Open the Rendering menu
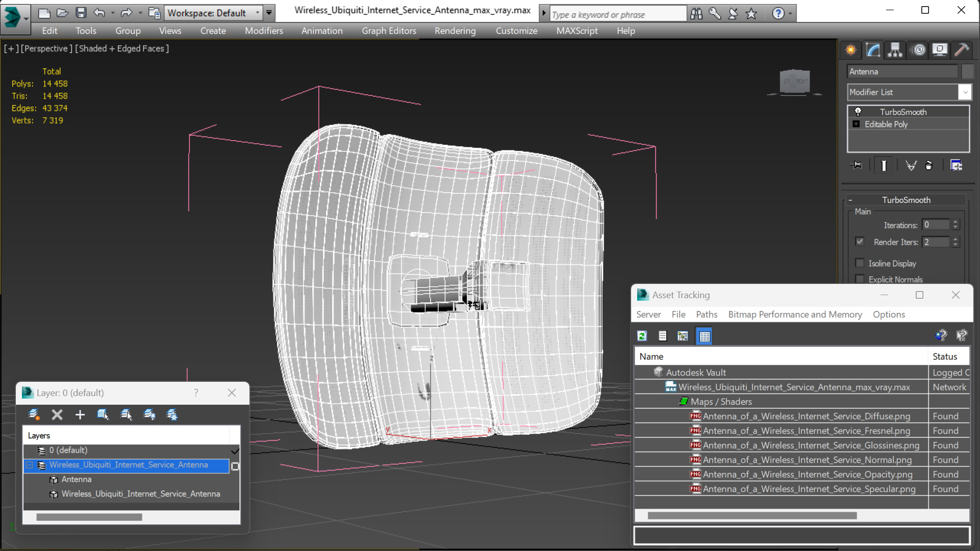 [455, 31]
